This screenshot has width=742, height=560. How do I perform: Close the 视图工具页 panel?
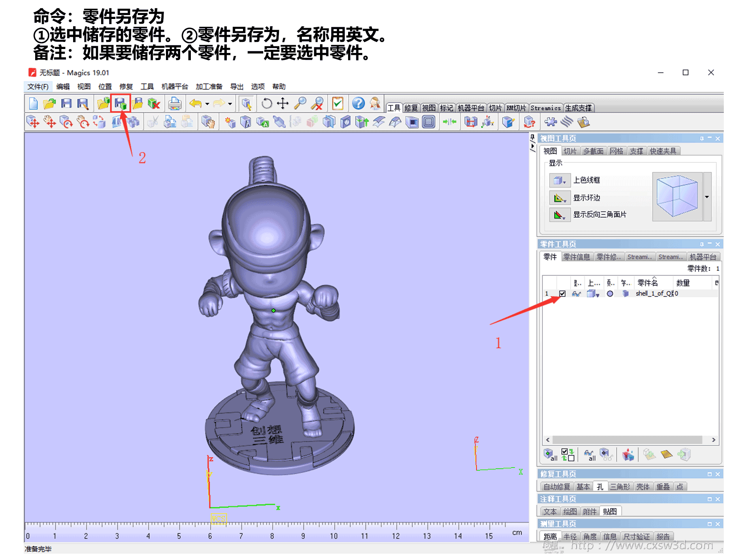tap(718, 139)
